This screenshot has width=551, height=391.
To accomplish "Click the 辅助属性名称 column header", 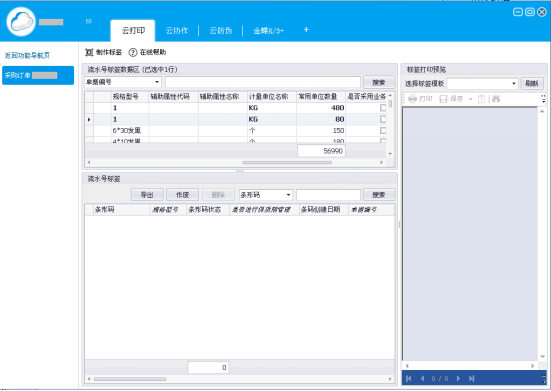I will point(223,97).
